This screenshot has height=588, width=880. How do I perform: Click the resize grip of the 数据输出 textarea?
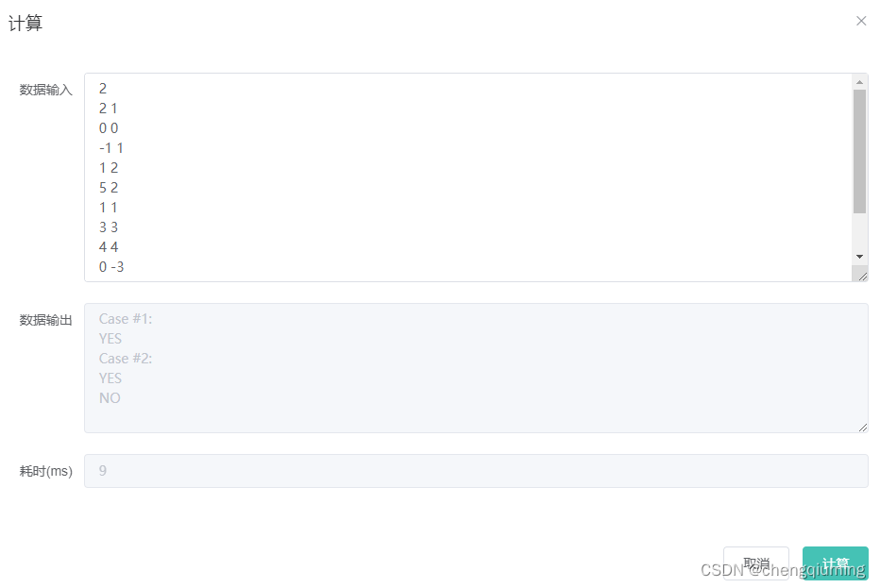[x=863, y=428]
